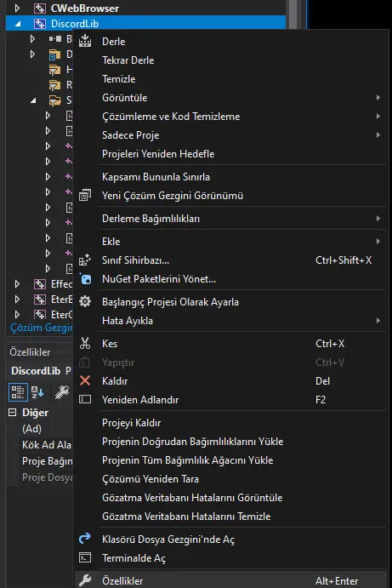Click the Yeni Çözüm Gezgini Görünümü icon
Screen dimensions: 392x588
pos(85,196)
